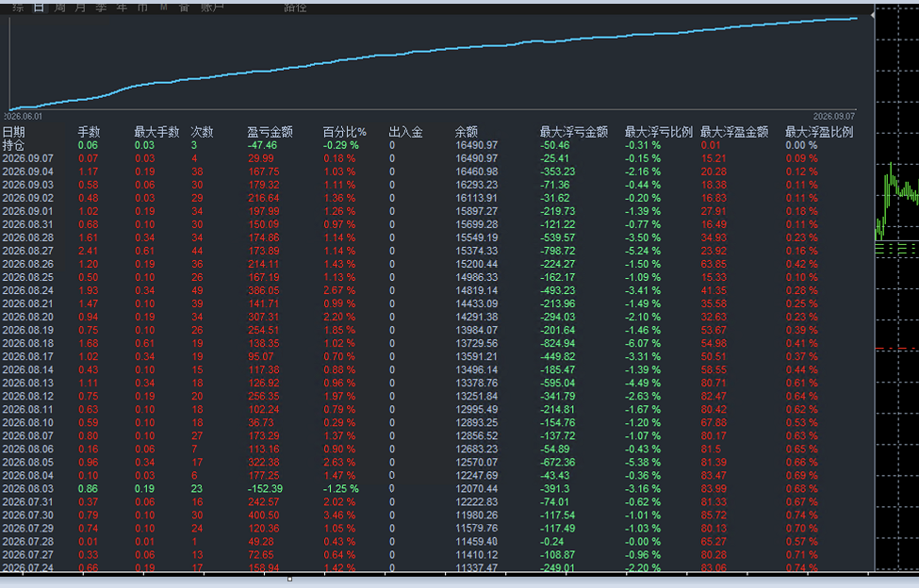Click max floating loss -824.94
Screen dimensions: 919x588
[x=557, y=343]
